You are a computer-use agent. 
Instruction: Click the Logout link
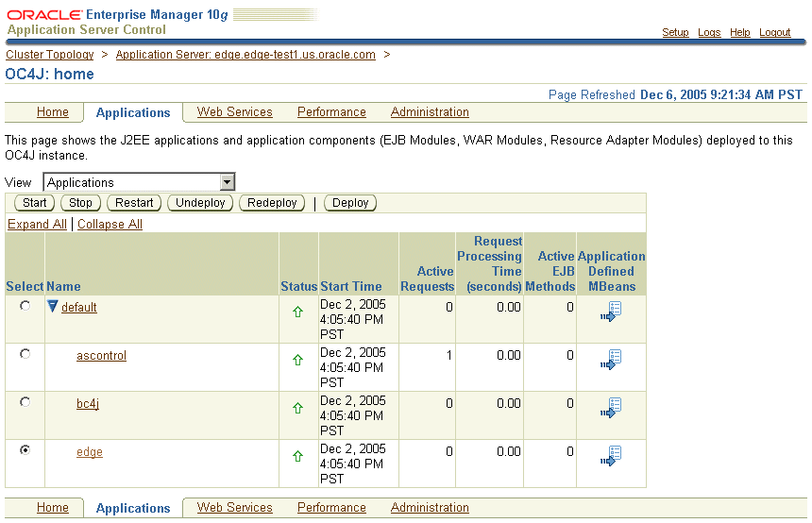pos(775,33)
